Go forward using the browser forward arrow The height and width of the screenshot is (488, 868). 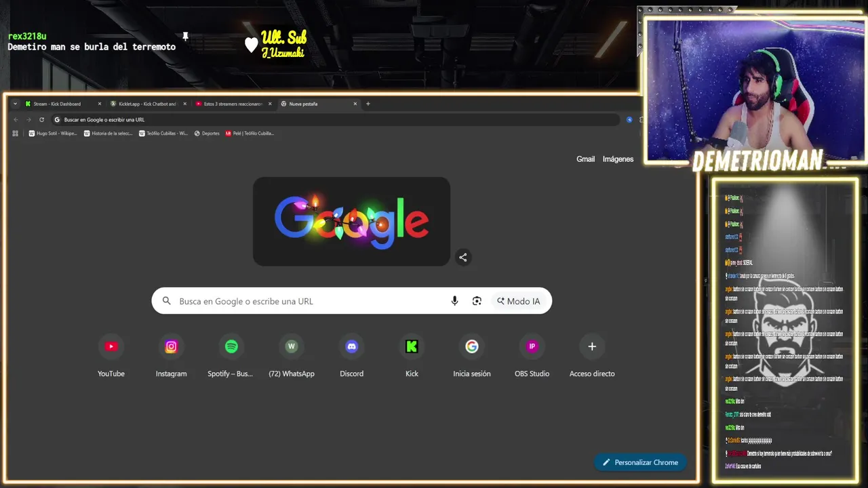pos(28,119)
